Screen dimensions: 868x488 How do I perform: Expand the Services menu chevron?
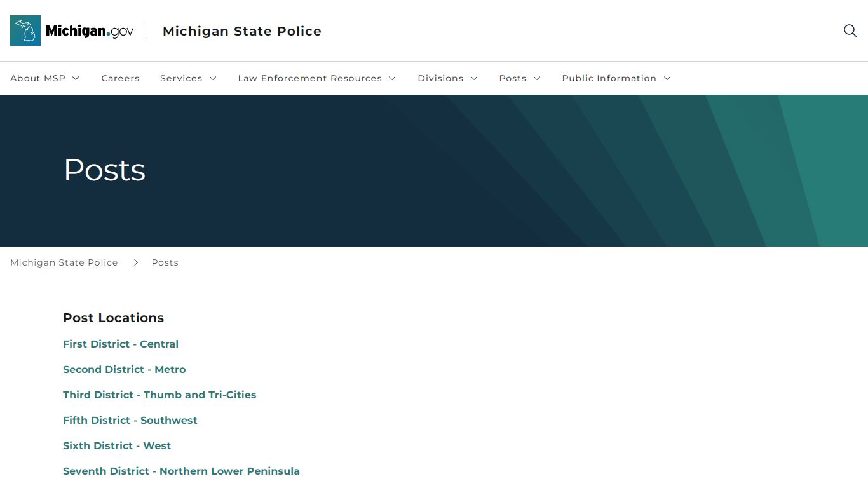tap(213, 78)
